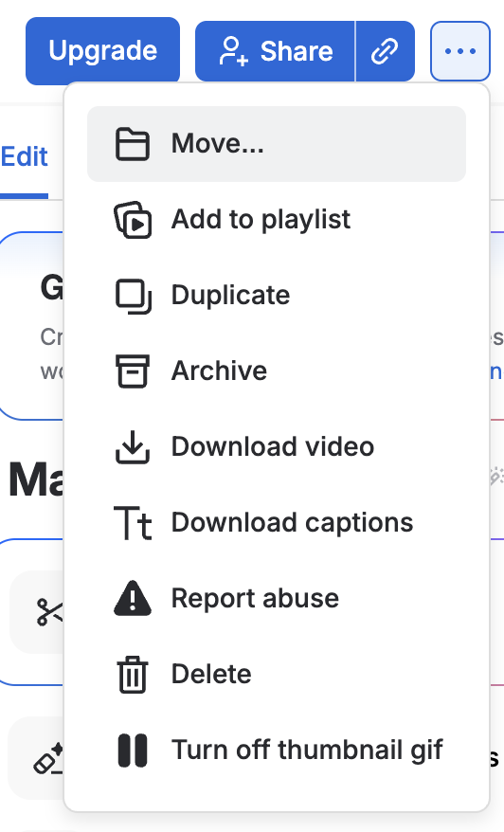Image resolution: width=504 pixels, height=832 pixels.
Task: Click the Duplicate squares icon
Action: coord(134,296)
